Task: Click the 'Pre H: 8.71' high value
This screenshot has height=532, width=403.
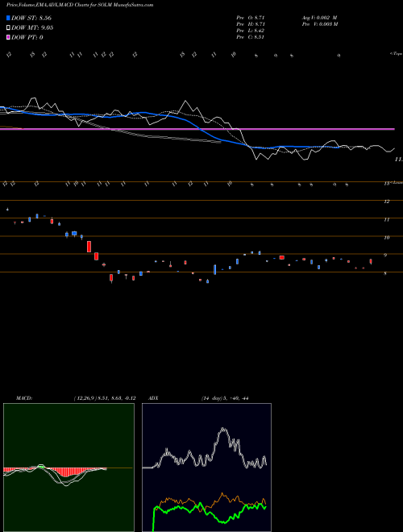Action: (x=251, y=24)
